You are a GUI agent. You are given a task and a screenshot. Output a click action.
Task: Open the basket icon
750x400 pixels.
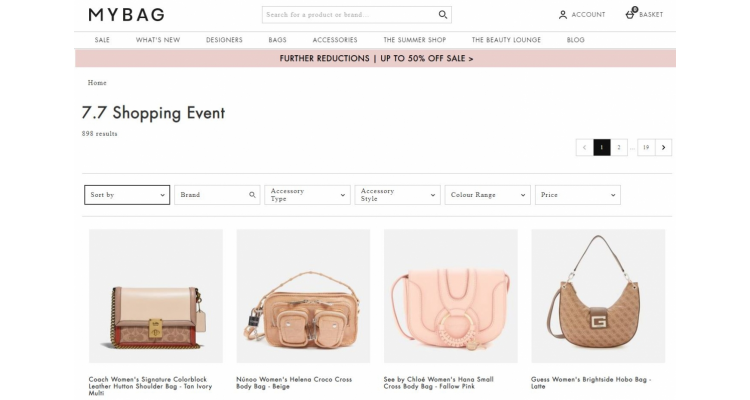click(x=631, y=13)
